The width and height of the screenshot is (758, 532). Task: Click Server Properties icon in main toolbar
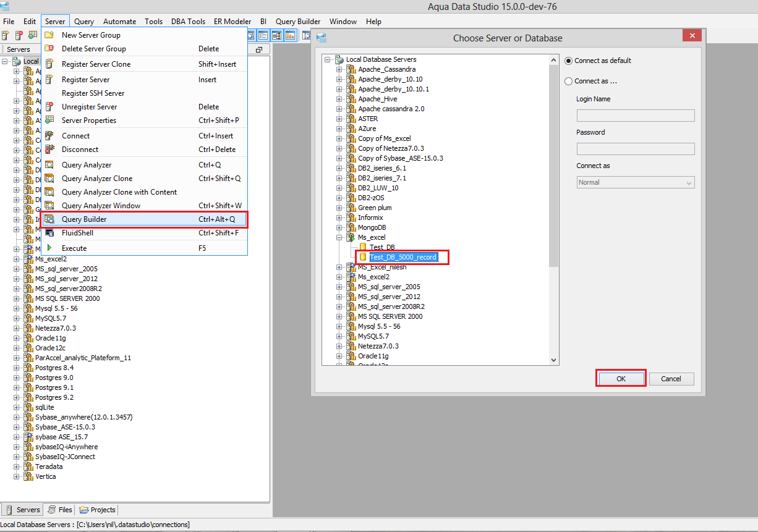click(33, 35)
